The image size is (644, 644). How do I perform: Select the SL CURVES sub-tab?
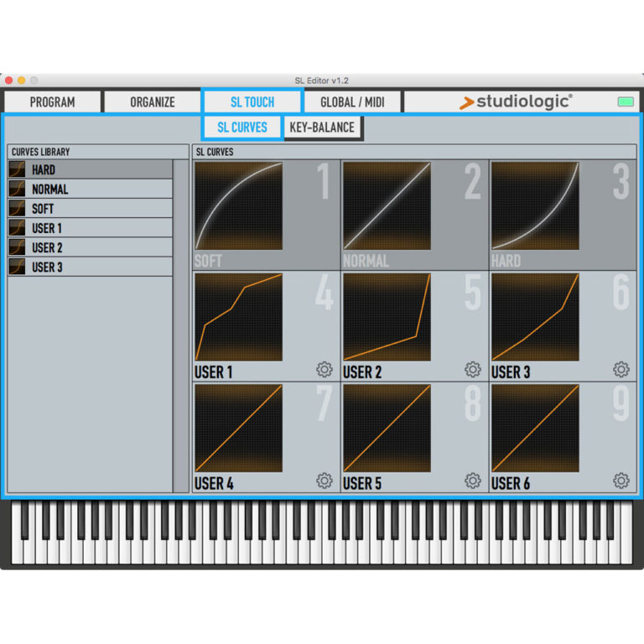coord(241,127)
